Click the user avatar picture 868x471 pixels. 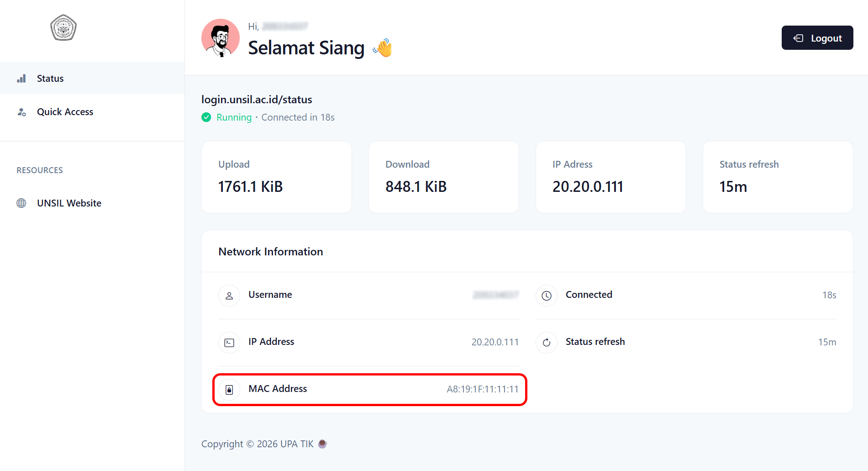pos(221,38)
